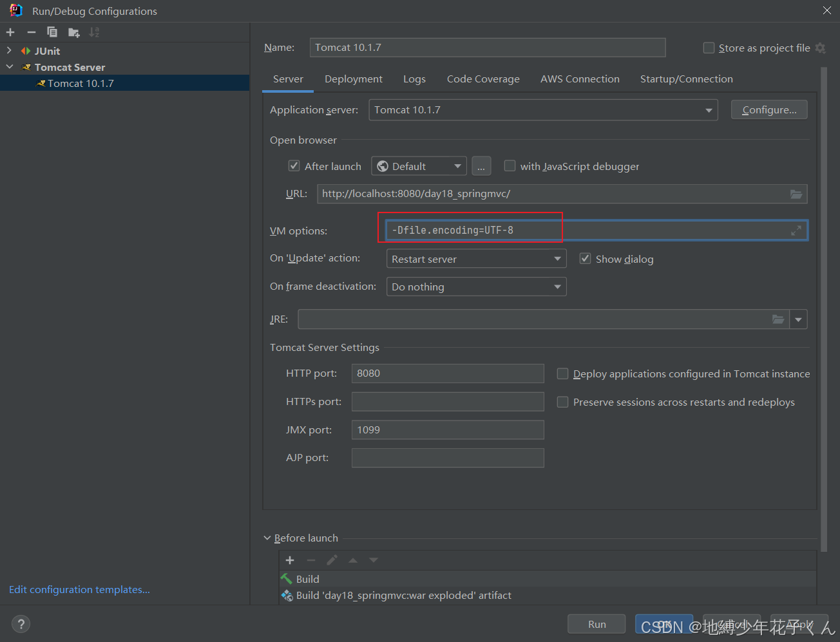Viewport: 840px width, 642px height.
Task: Click HTTPs port field
Action: [448, 402]
